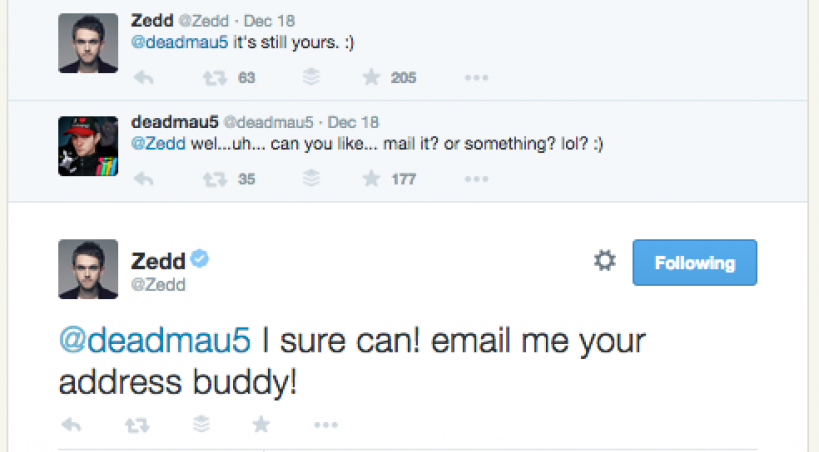The image size is (819, 452).
Task: Click the layers icon on Zedd's first tweet
Action: pyautogui.click(x=310, y=78)
